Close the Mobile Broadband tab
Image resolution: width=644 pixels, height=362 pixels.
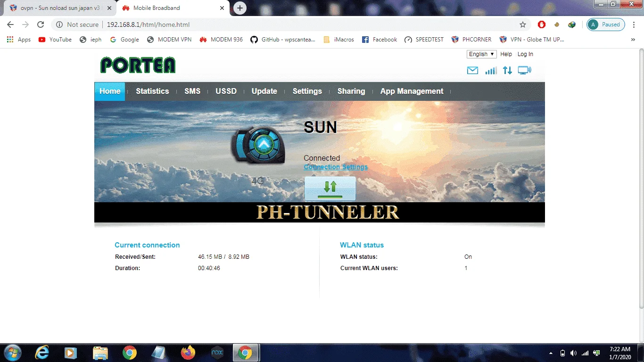223,8
